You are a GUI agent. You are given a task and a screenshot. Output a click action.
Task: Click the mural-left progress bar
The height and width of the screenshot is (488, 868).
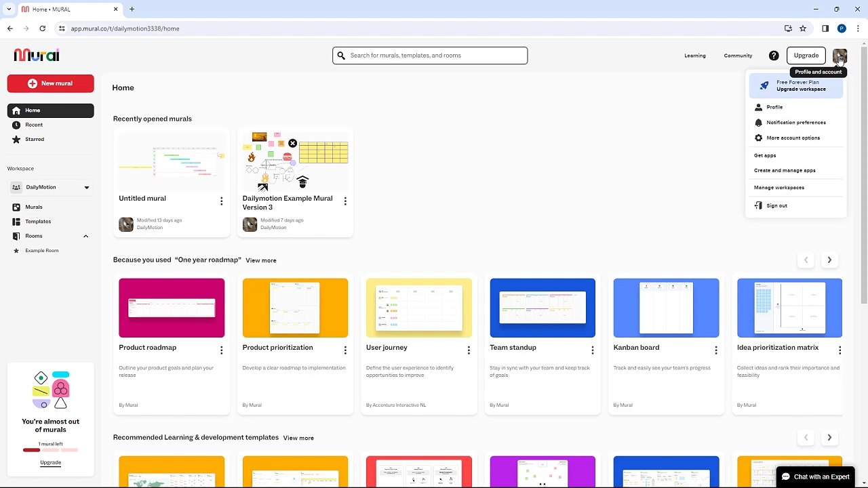(51, 450)
